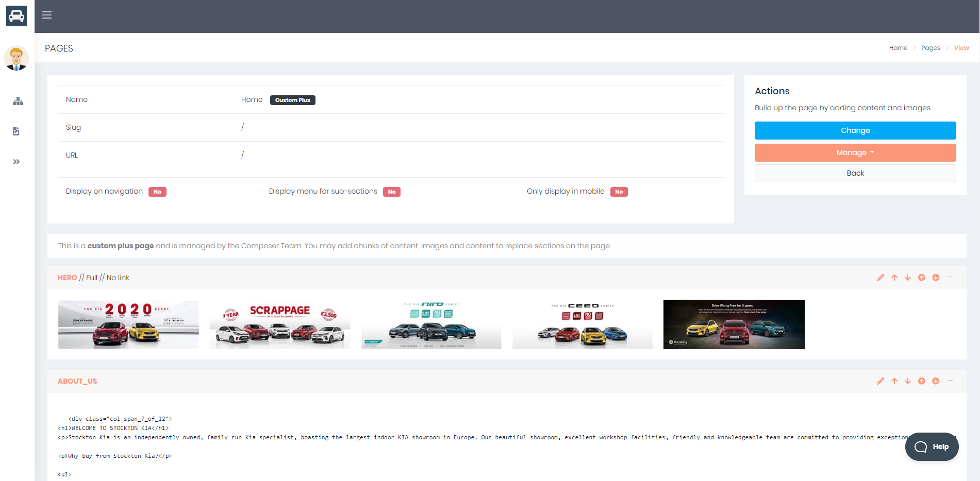980x481 pixels.
Task: Click the Name label
Action: click(x=77, y=99)
